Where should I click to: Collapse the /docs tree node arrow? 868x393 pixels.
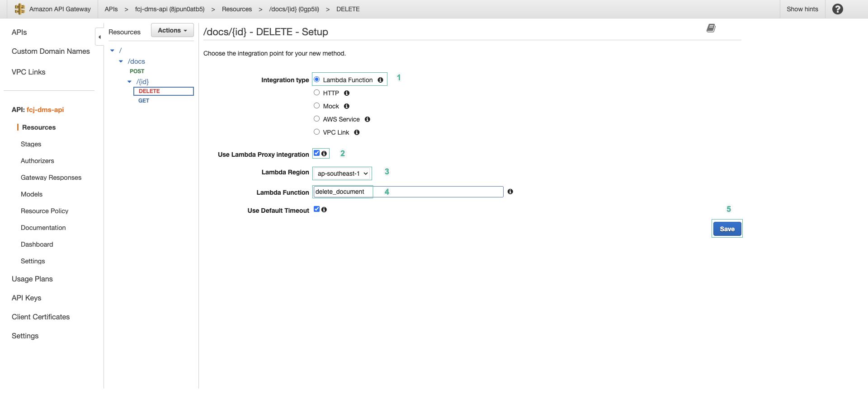tap(121, 61)
